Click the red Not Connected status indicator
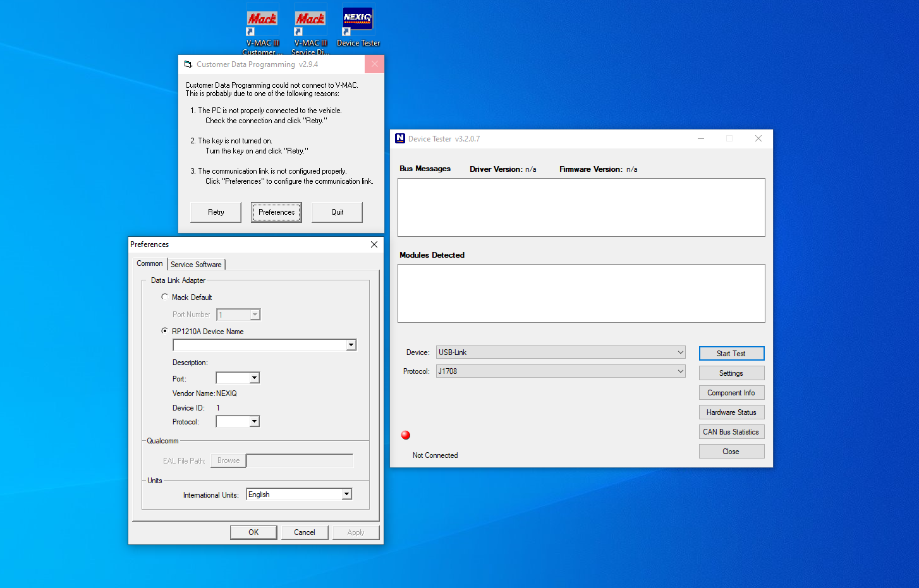Screen dimensions: 919x588 [405, 435]
